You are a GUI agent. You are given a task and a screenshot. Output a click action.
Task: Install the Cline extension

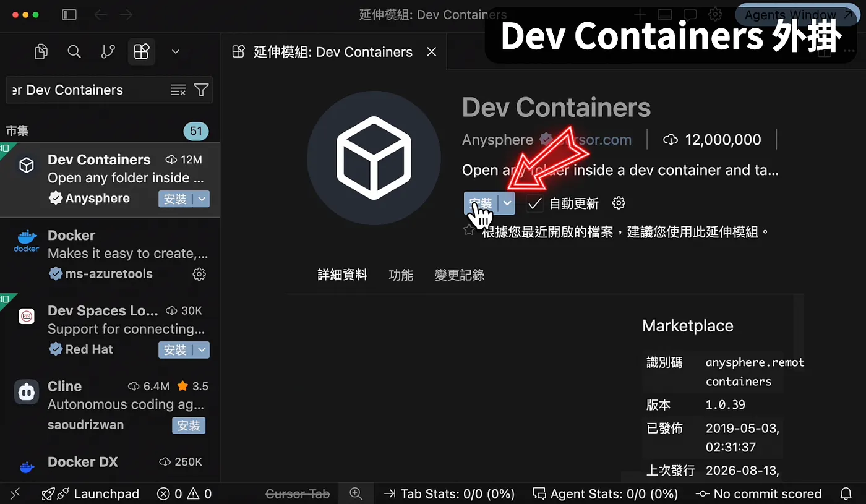tap(189, 425)
